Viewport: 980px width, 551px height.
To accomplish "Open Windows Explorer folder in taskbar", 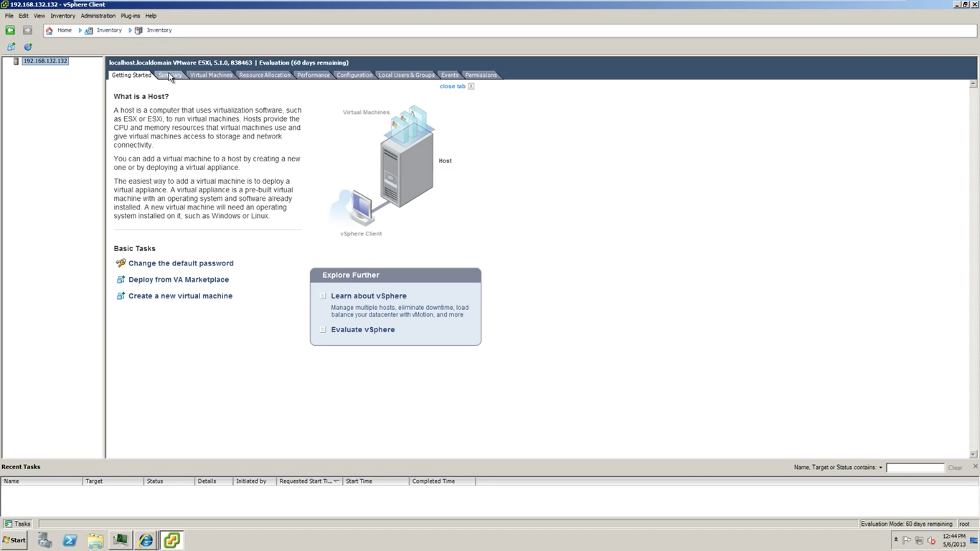I will coord(95,540).
